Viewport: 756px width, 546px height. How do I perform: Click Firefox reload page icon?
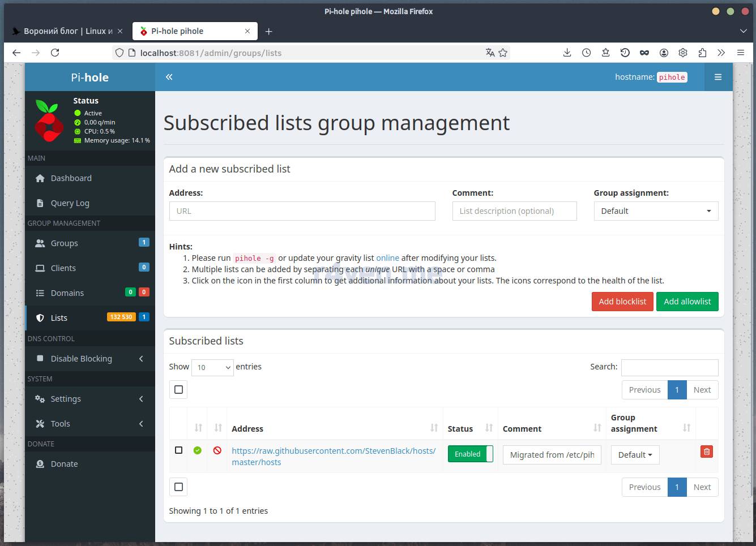point(55,53)
